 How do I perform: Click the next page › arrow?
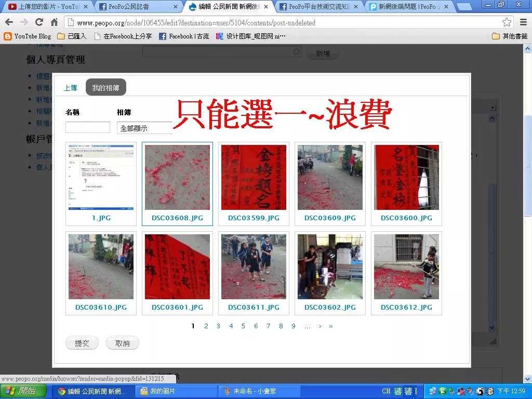320,326
